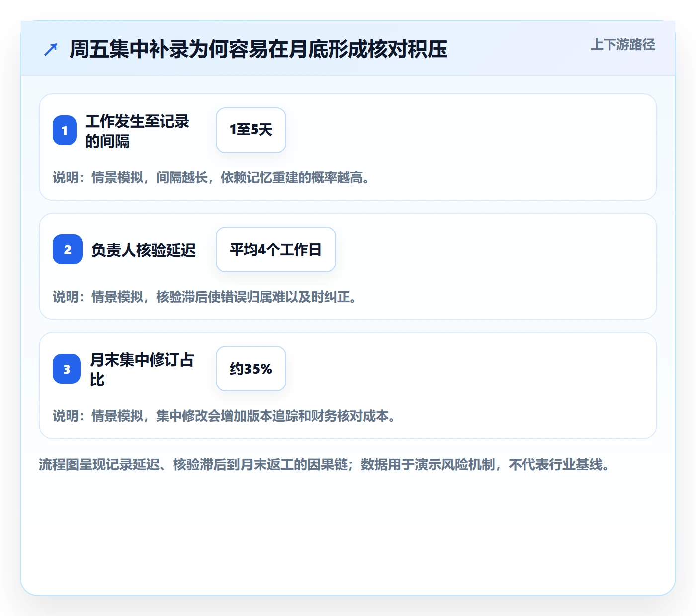Click the step 3 number badge
This screenshot has width=696, height=616.
(67, 369)
